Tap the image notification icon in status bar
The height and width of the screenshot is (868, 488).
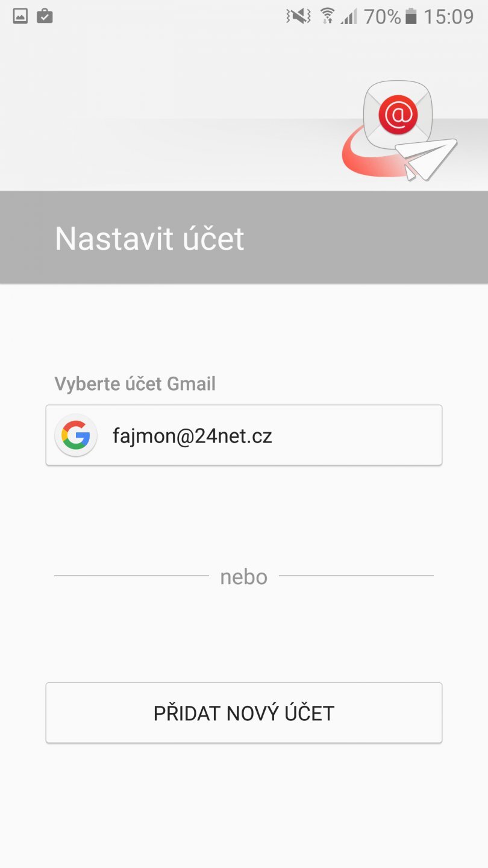[20, 16]
